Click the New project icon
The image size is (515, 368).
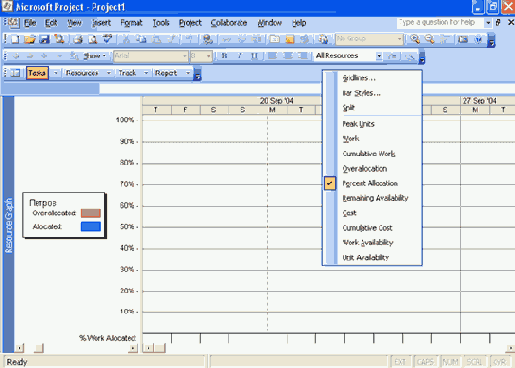15,39
